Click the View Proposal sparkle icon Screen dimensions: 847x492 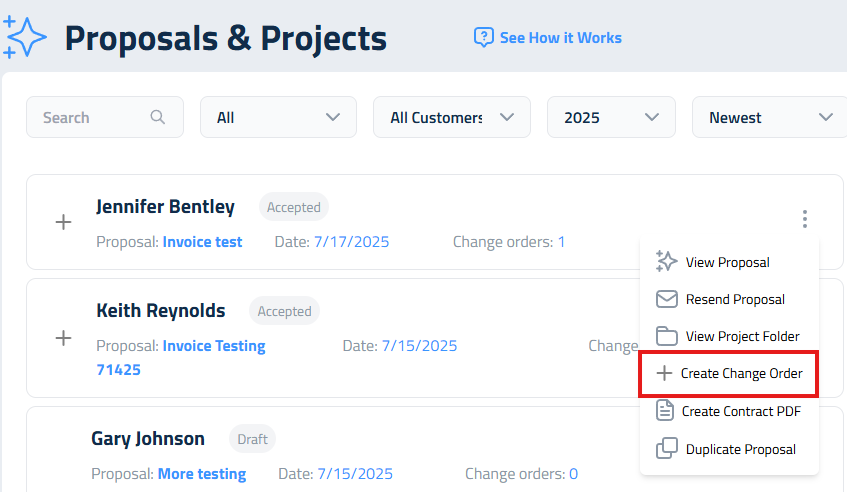666,262
